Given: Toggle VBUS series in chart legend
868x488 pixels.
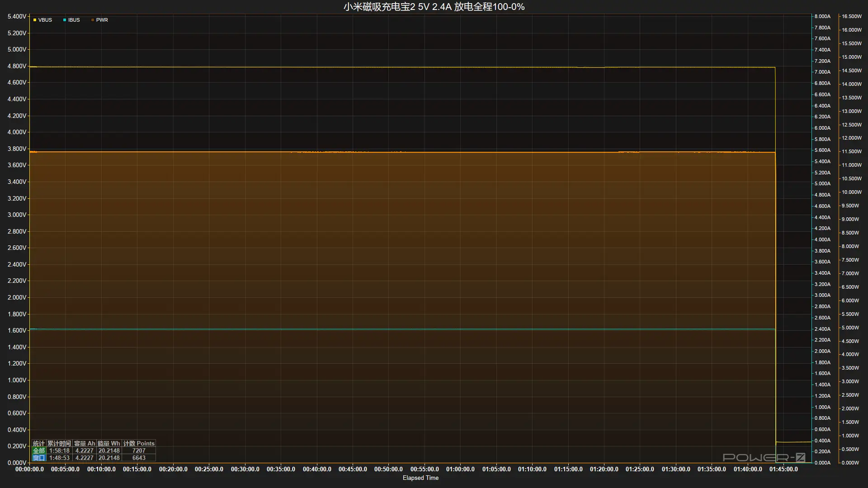Looking at the screenshot, I should point(45,20).
